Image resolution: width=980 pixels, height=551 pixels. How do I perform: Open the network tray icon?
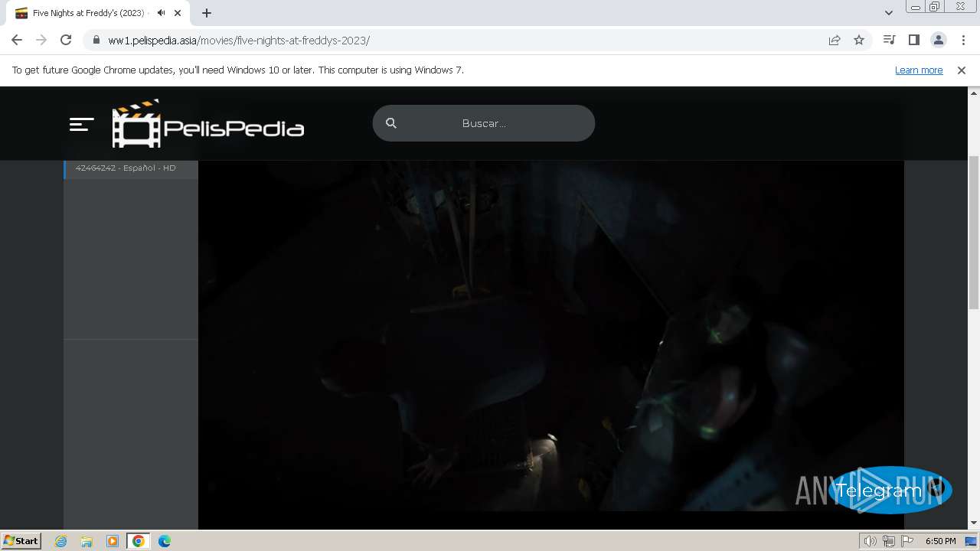click(x=889, y=541)
